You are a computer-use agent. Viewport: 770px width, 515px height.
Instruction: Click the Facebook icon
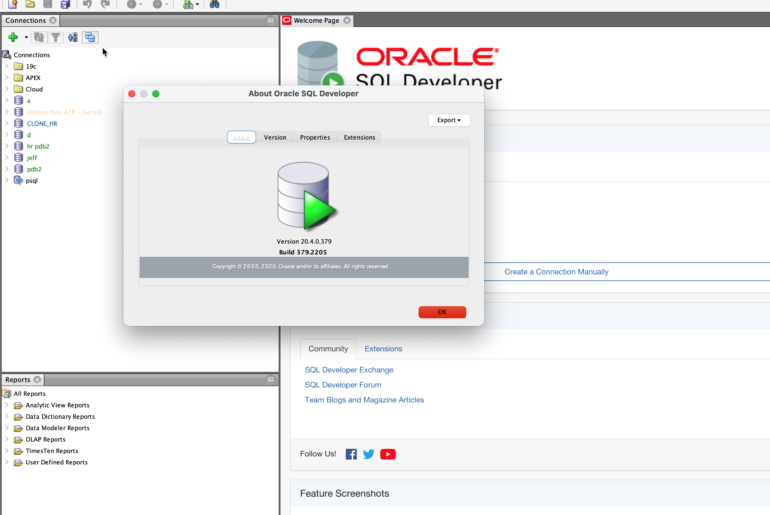tap(351, 454)
